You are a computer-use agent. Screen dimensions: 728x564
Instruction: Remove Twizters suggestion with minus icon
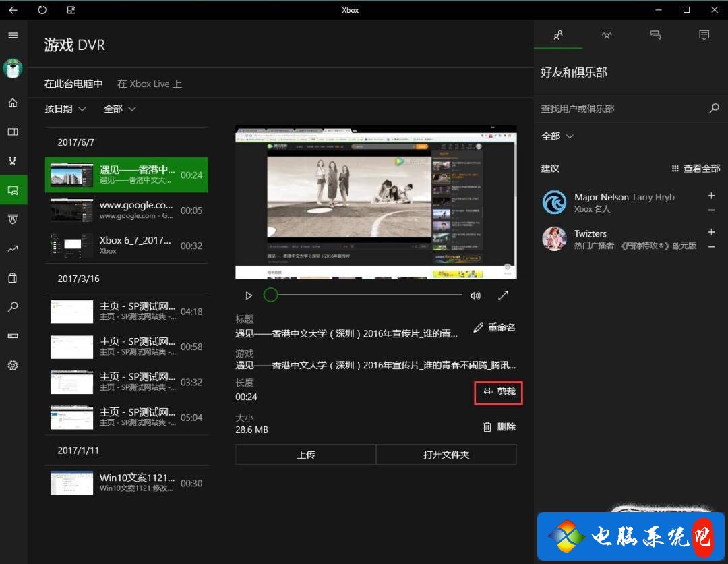(x=711, y=247)
